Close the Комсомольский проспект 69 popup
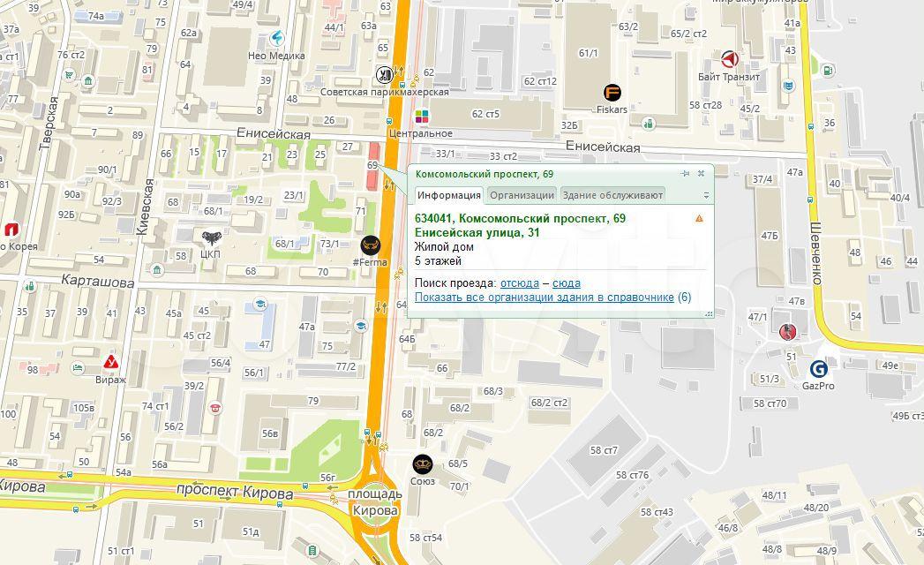The image size is (924, 565). click(x=701, y=173)
